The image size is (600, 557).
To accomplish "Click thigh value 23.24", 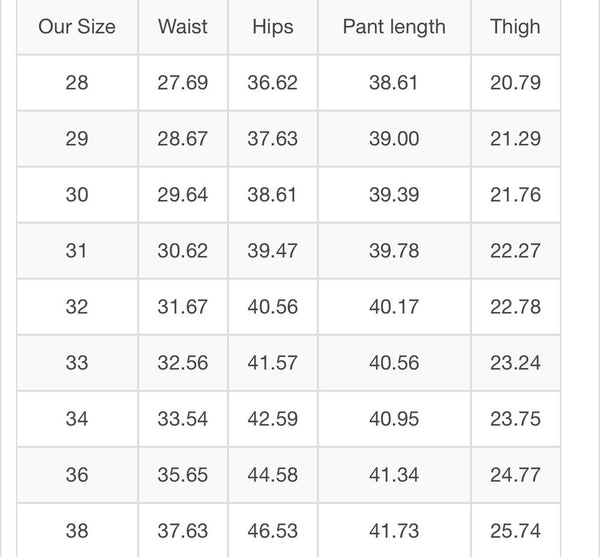I will (x=515, y=363).
